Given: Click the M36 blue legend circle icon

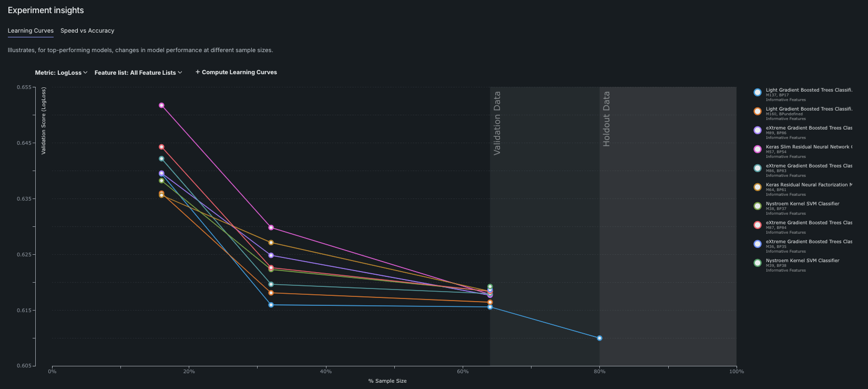Looking at the screenshot, I should pyautogui.click(x=757, y=244).
